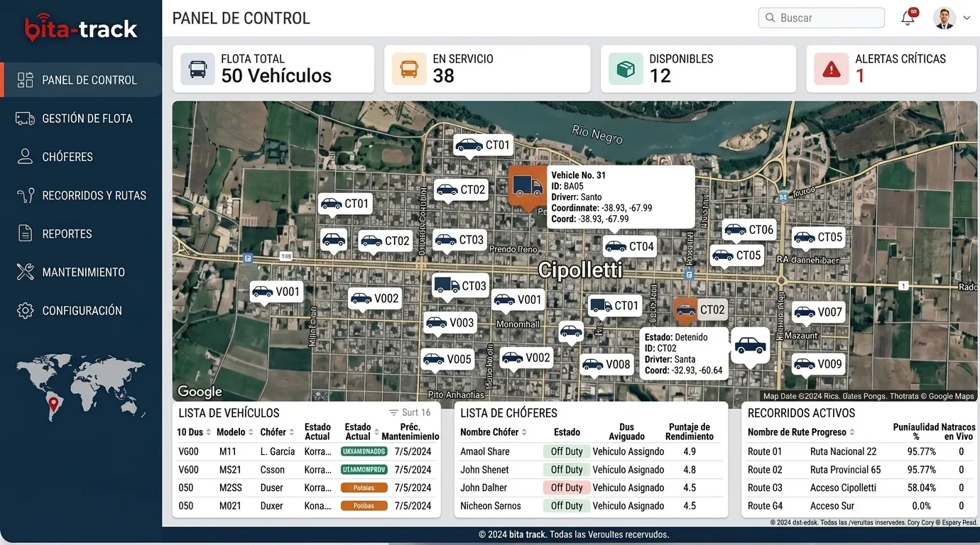980x545 pixels.
Task: Click the Off Duty badge for Amaol Share
Action: (567, 451)
